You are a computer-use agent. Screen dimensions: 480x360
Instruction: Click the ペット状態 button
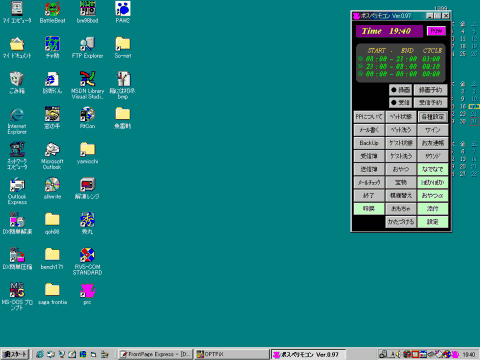click(x=401, y=117)
